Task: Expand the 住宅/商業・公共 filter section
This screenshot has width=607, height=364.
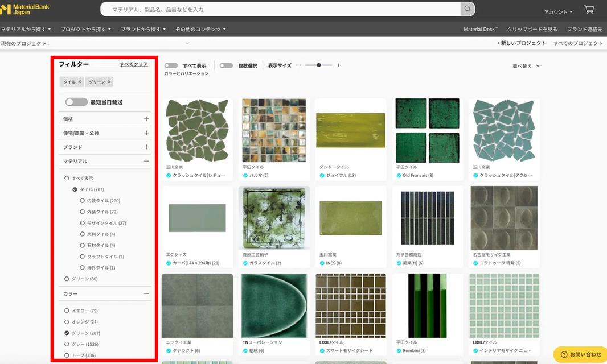Action: click(146, 133)
